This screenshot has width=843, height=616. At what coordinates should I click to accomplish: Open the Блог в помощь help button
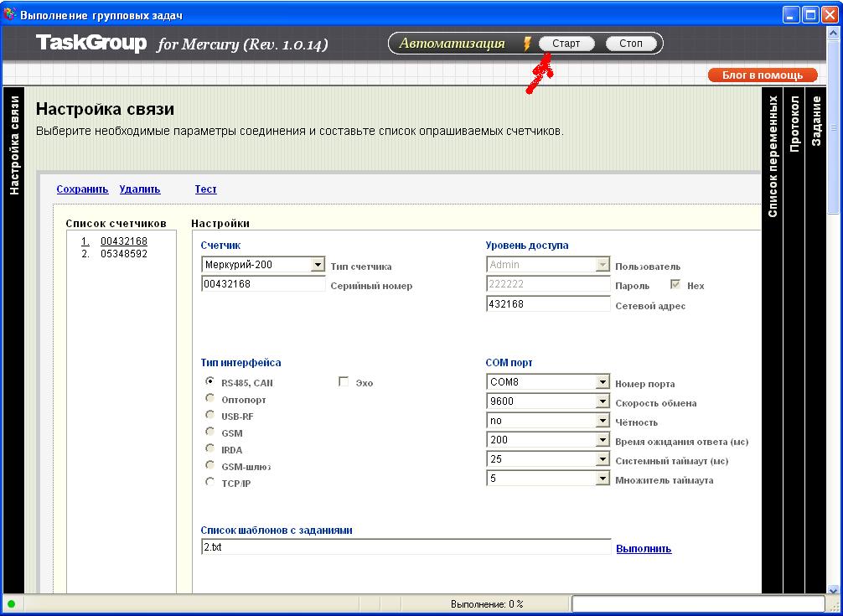(x=763, y=75)
